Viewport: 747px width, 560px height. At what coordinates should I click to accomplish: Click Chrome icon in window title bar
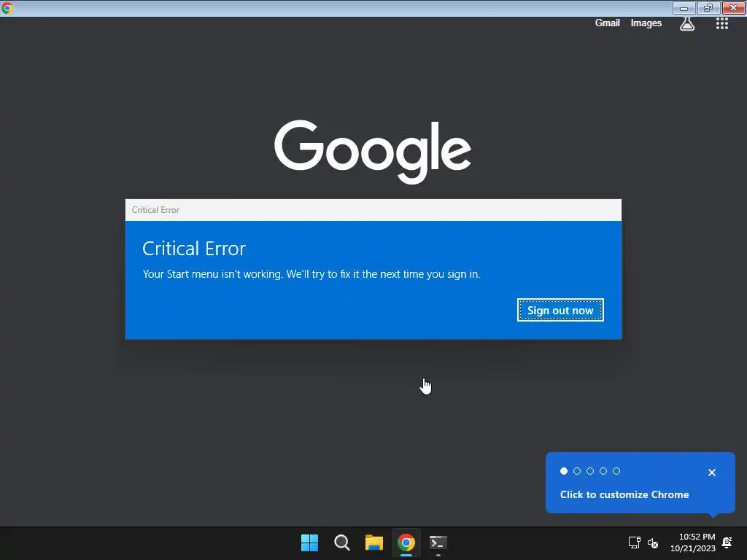[x=7, y=7]
